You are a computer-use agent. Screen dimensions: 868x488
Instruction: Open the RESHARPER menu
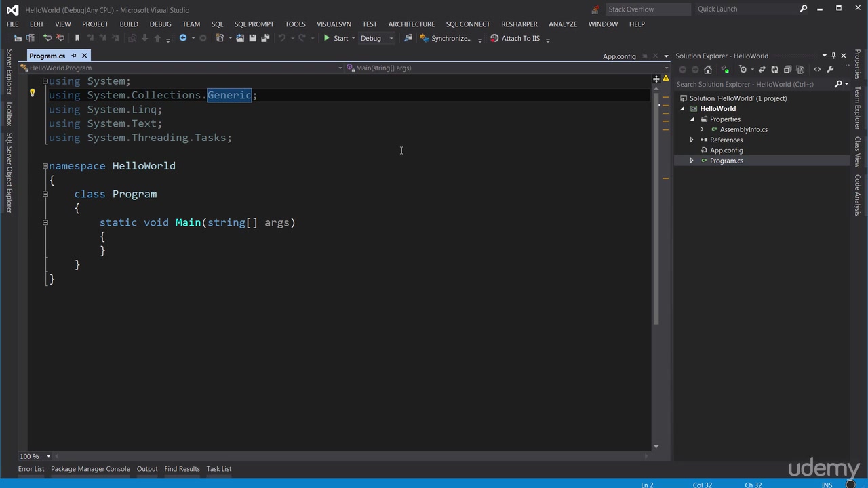(519, 24)
